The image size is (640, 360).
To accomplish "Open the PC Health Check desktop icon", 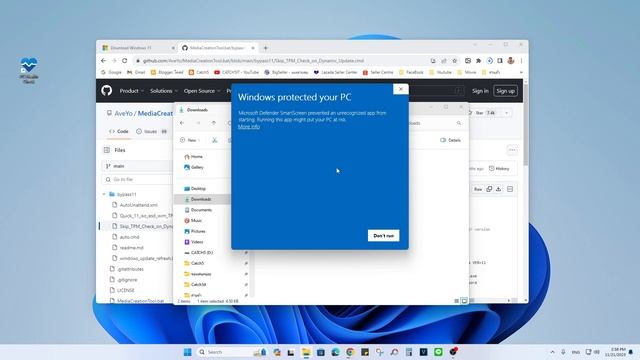I will tap(29, 70).
